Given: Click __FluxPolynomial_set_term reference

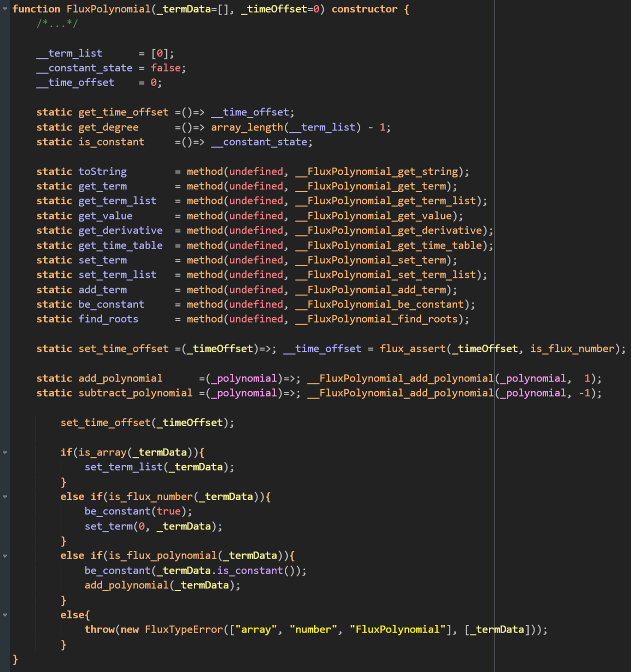Looking at the screenshot, I should pyautogui.click(x=371, y=260).
